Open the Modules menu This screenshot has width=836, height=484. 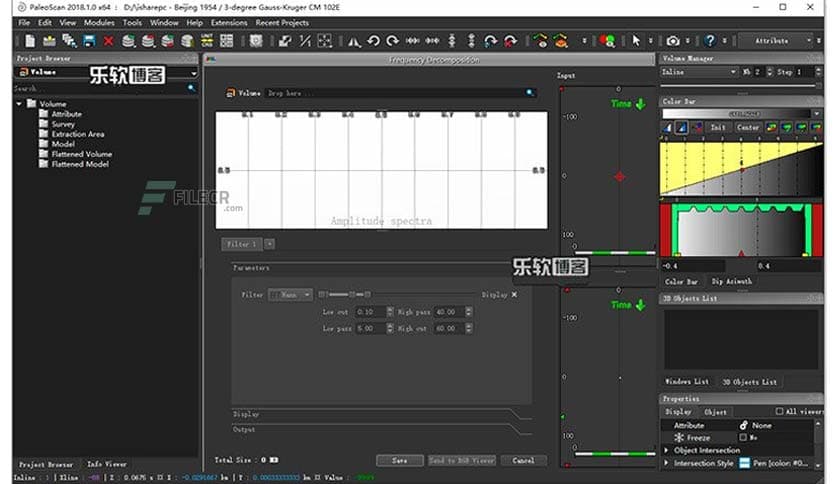tap(99, 22)
